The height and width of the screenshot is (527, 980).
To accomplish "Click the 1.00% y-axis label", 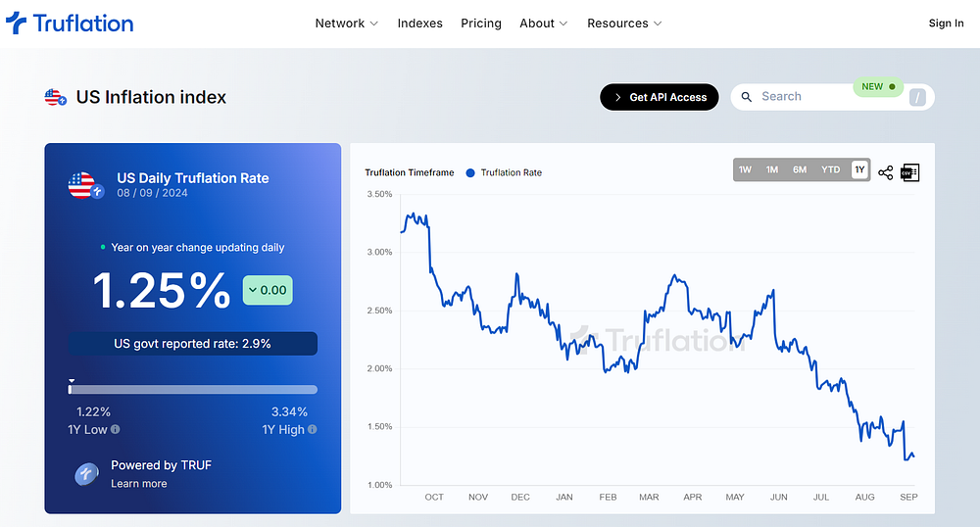I will [x=379, y=485].
